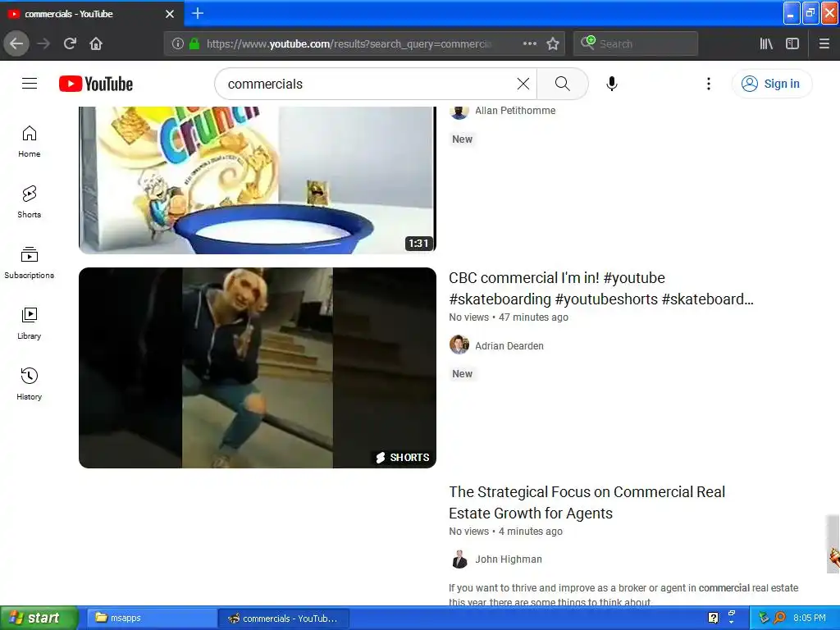Reload the page with the refresh icon
This screenshot has width=840, height=630.
point(70,43)
